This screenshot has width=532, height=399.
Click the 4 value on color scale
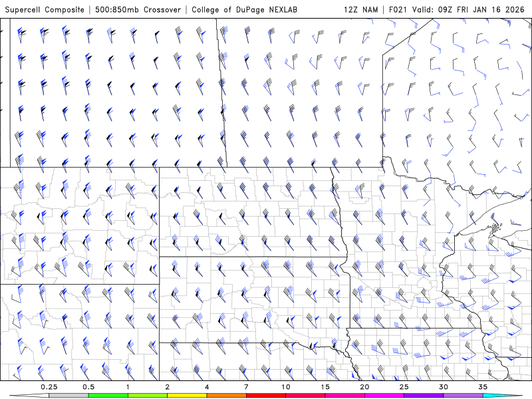(x=207, y=387)
